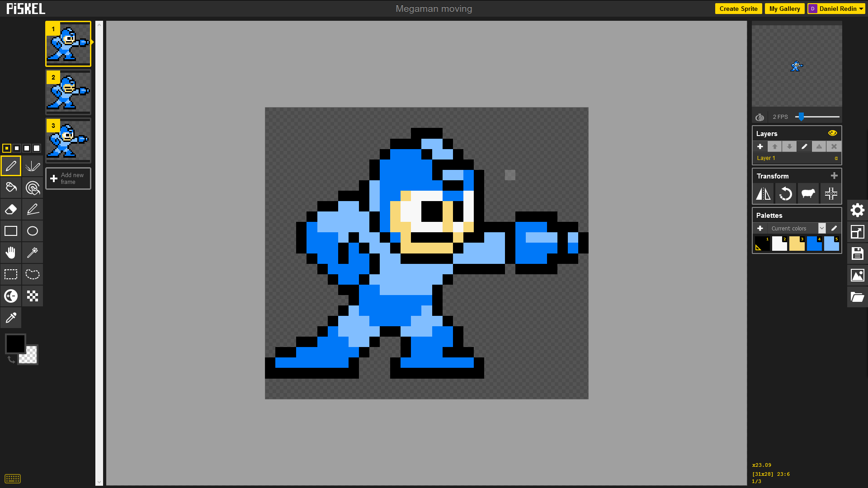Image resolution: width=868 pixels, height=488 pixels.
Task: Pick the light blue palette color 5
Action: (831, 244)
